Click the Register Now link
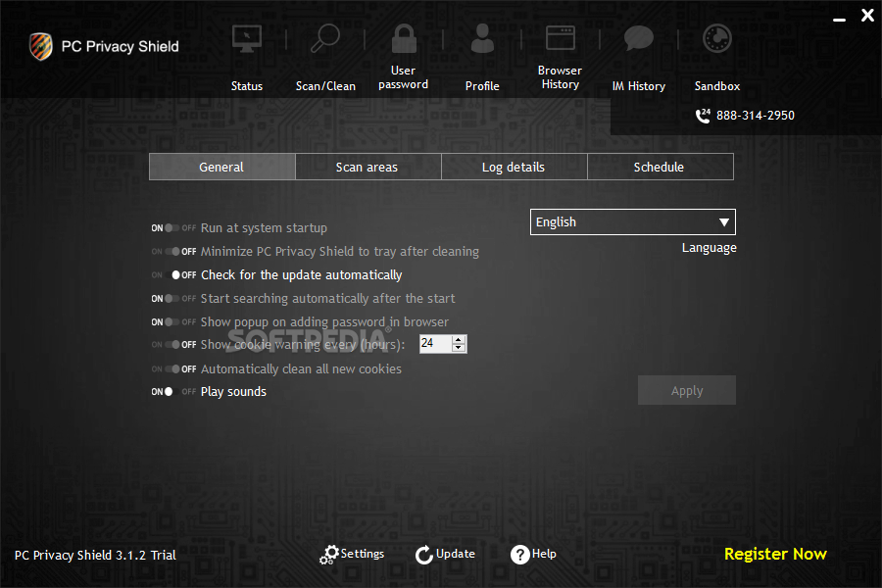The height and width of the screenshot is (588, 882). 775,555
